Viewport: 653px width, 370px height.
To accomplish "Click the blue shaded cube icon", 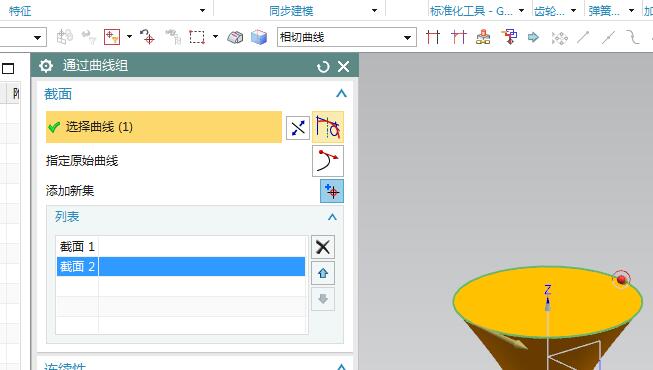I will click(x=259, y=38).
